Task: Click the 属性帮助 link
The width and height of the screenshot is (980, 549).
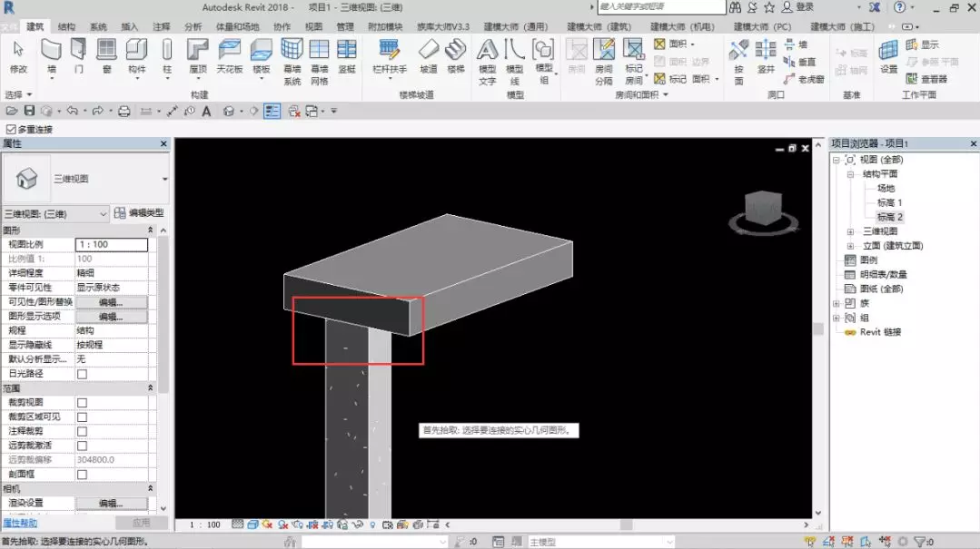Action: pyautogui.click(x=20, y=524)
